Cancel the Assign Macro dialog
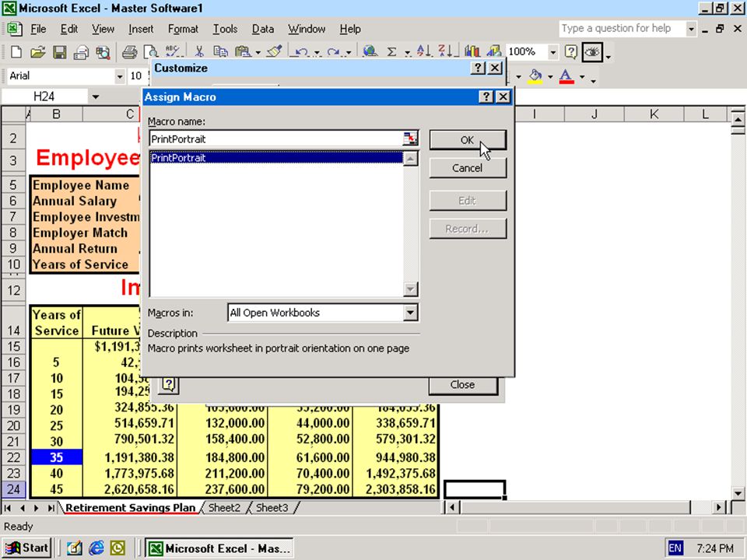The width and height of the screenshot is (747, 560). 468,168
